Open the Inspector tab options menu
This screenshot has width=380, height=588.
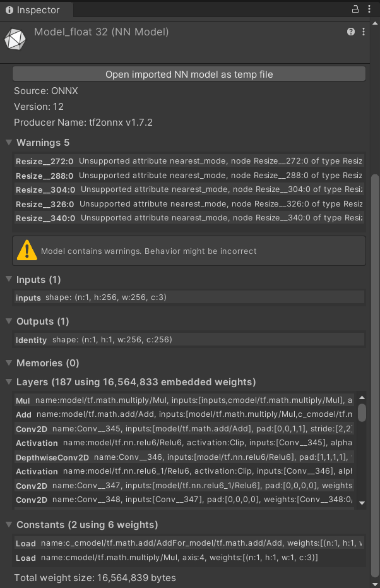tap(369, 9)
